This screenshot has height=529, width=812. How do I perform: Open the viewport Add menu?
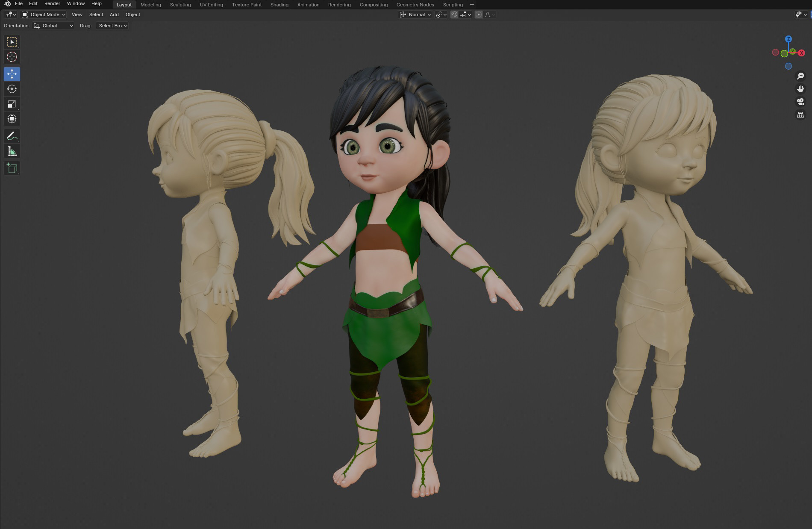click(114, 15)
